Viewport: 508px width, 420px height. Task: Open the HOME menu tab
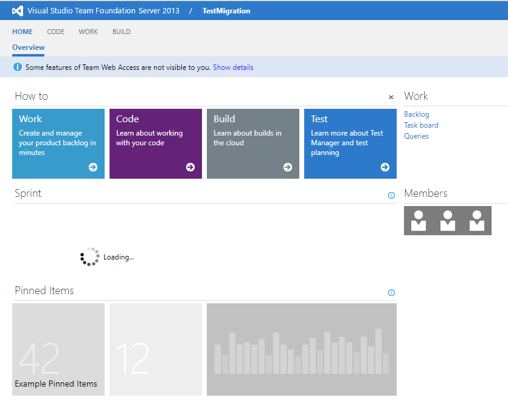click(x=23, y=32)
